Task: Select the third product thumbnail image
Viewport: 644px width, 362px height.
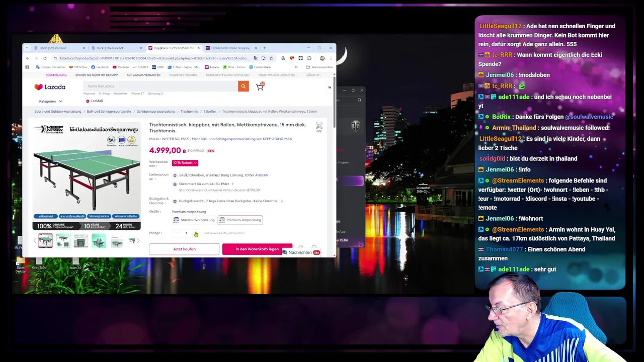Action: [80, 241]
